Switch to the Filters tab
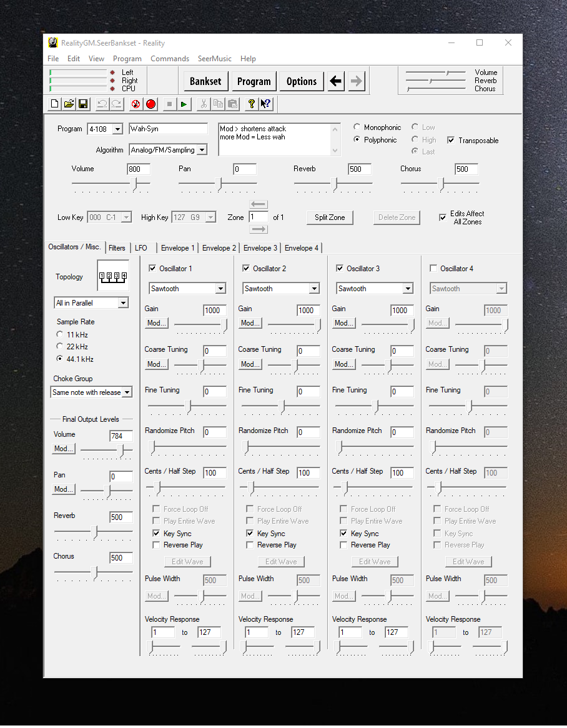 pyautogui.click(x=117, y=248)
